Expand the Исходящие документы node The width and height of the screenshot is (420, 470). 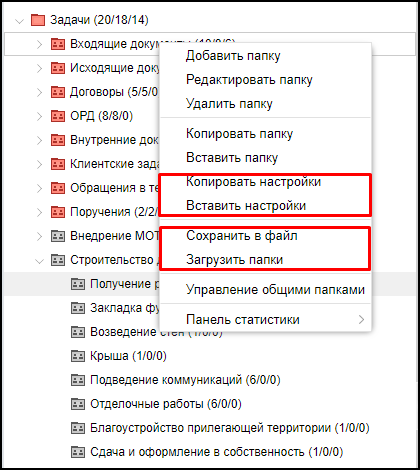(x=40, y=68)
